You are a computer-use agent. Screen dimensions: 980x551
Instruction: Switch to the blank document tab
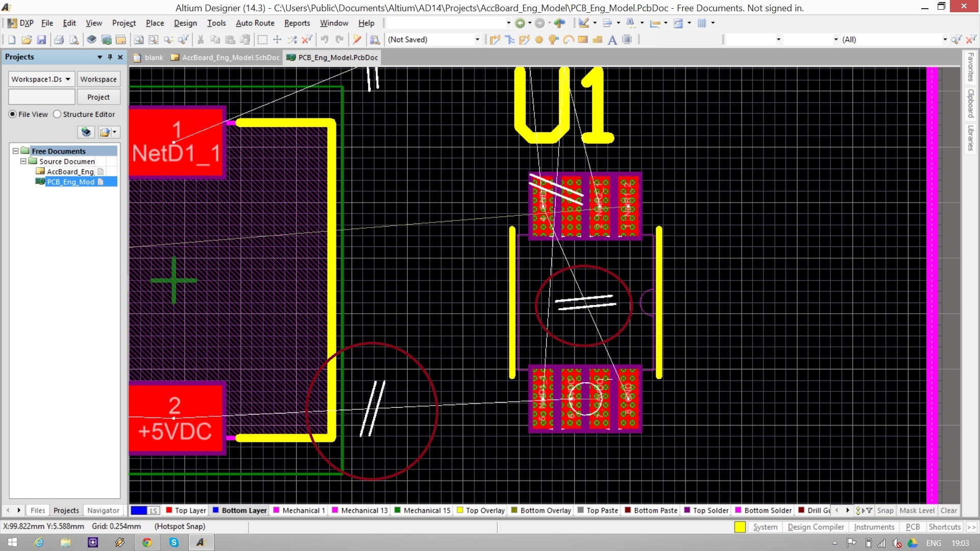tap(149, 58)
